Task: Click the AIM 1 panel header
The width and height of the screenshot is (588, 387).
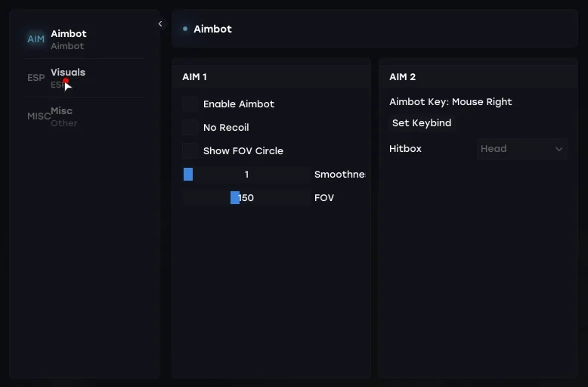Action: (x=194, y=77)
